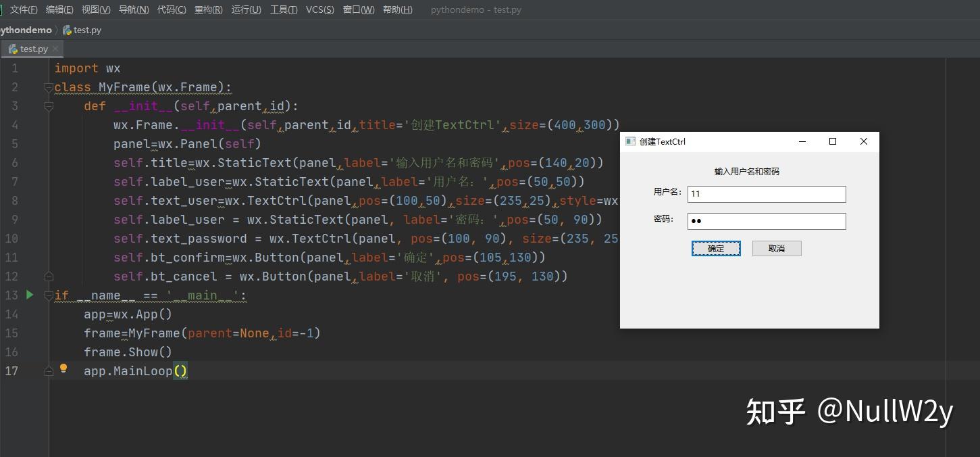Collapse the __init__ fold marker on line 3
The width and height of the screenshot is (980, 457).
click(x=49, y=106)
